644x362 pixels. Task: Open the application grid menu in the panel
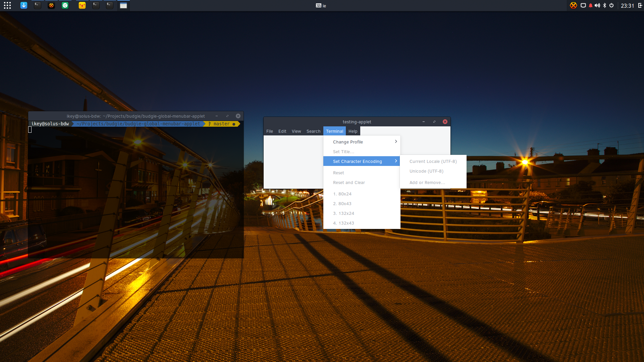click(7, 5)
